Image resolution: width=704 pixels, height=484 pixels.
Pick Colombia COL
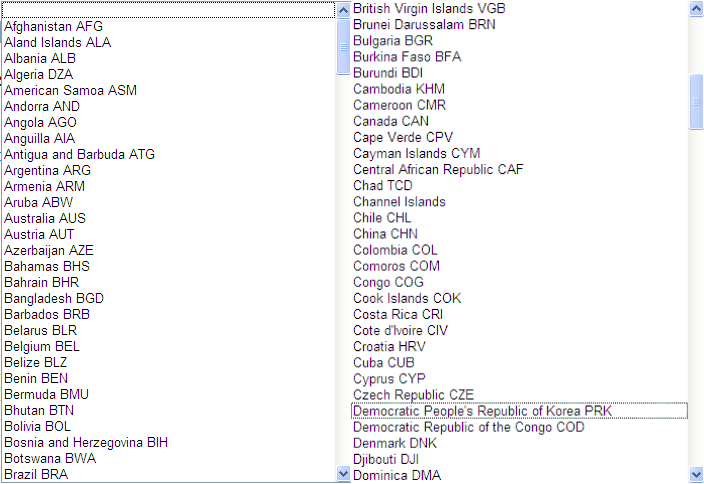396,250
